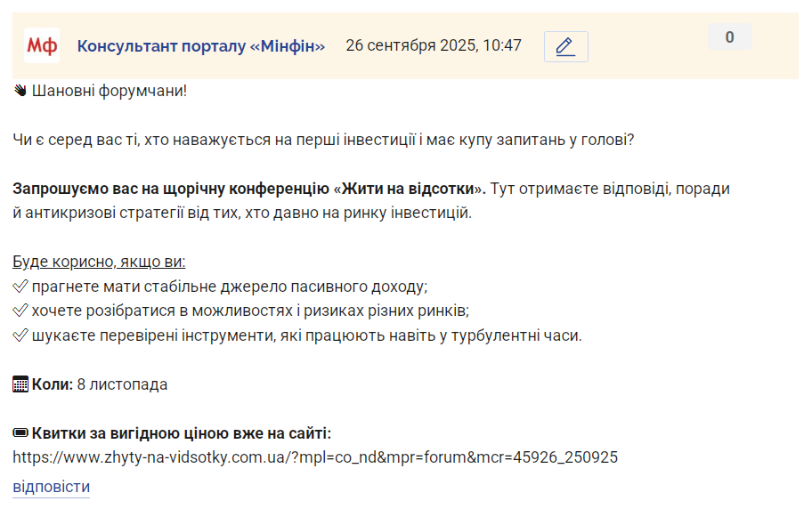Click the антикризові стратегії sentence
812x509 pixels.
(x=242, y=213)
